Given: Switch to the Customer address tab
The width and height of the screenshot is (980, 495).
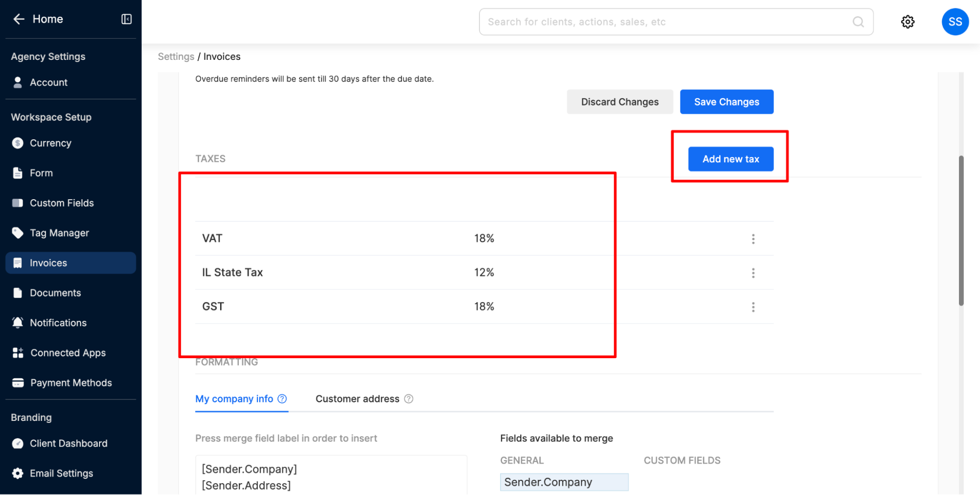Looking at the screenshot, I should 357,399.
